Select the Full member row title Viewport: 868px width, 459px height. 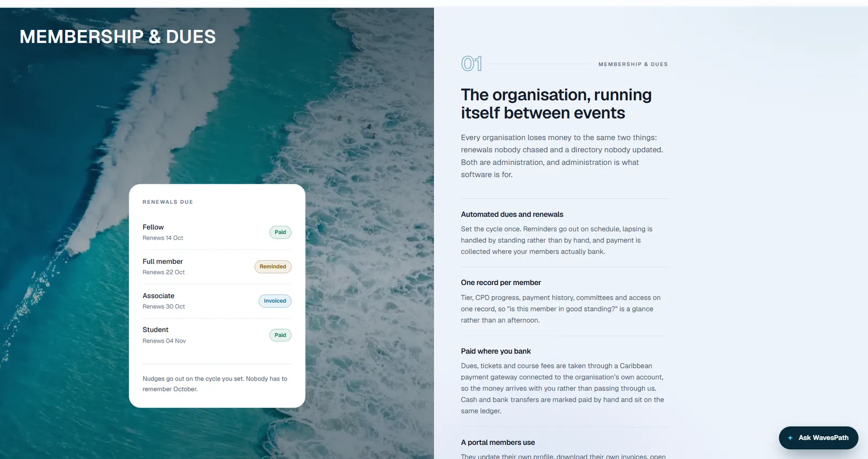point(163,261)
